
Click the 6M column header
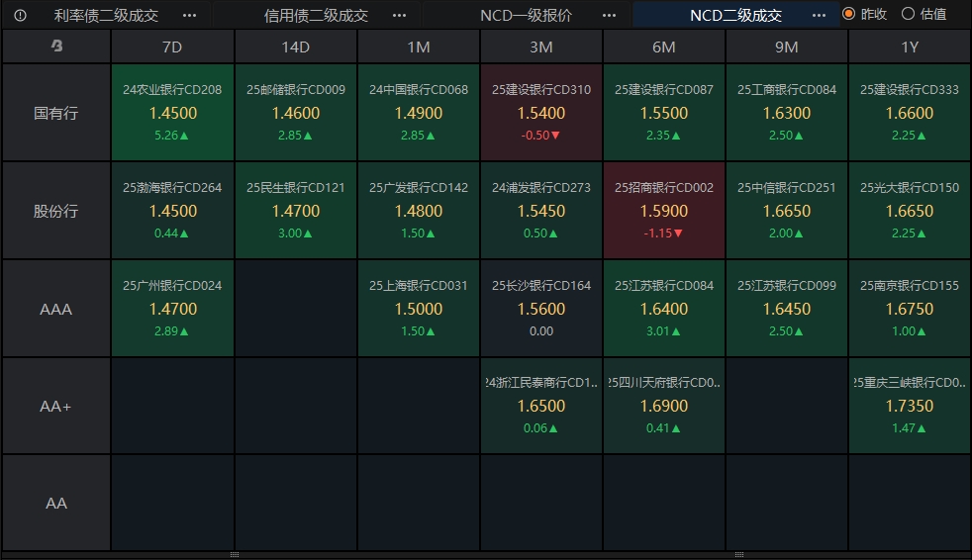664,47
